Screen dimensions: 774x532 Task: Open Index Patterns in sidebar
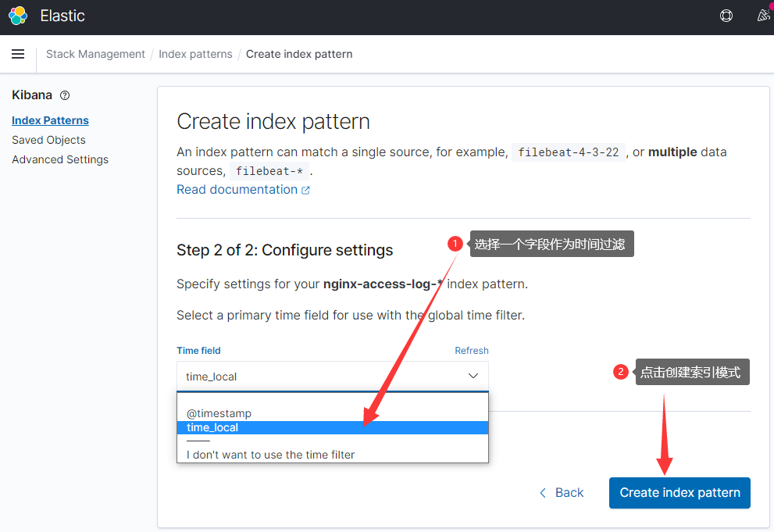point(50,120)
